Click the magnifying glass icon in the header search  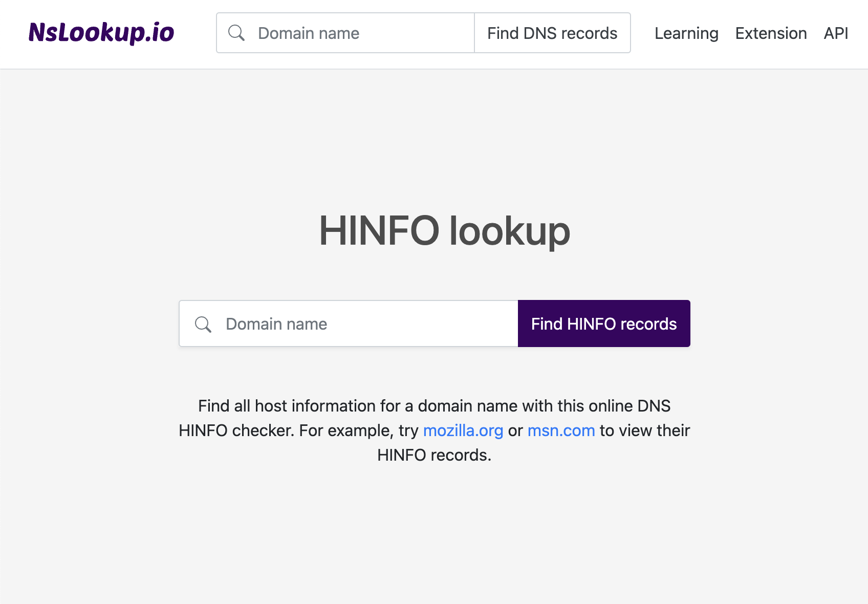[x=236, y=33]
